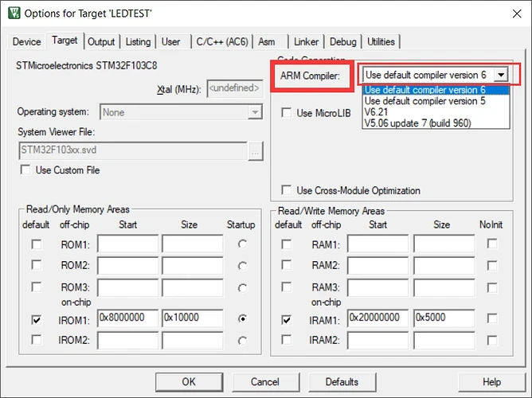Click the browse button next to STM32F103xx.svd

[x=255, y=150]
